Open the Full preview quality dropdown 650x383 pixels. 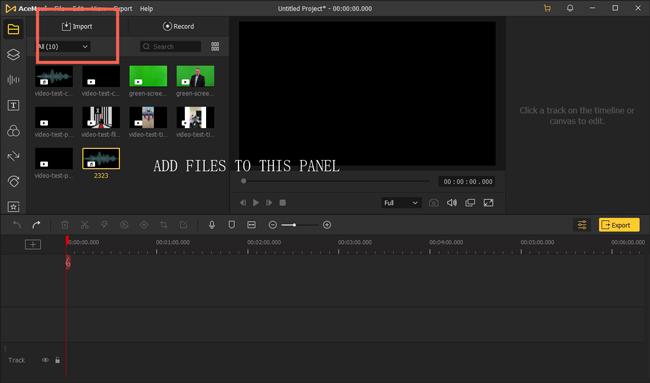point(401,203)
